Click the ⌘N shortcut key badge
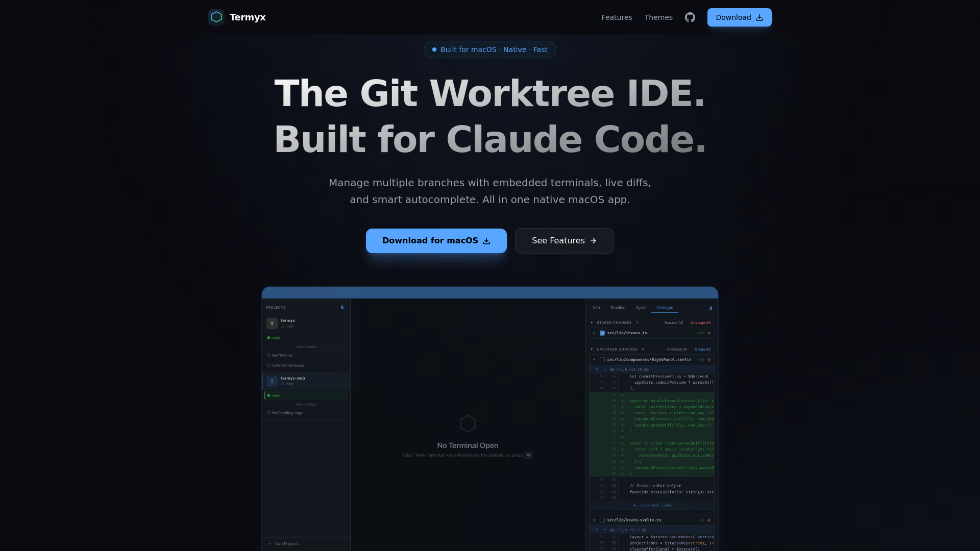980x551 pixels. [x=529, y=455]
